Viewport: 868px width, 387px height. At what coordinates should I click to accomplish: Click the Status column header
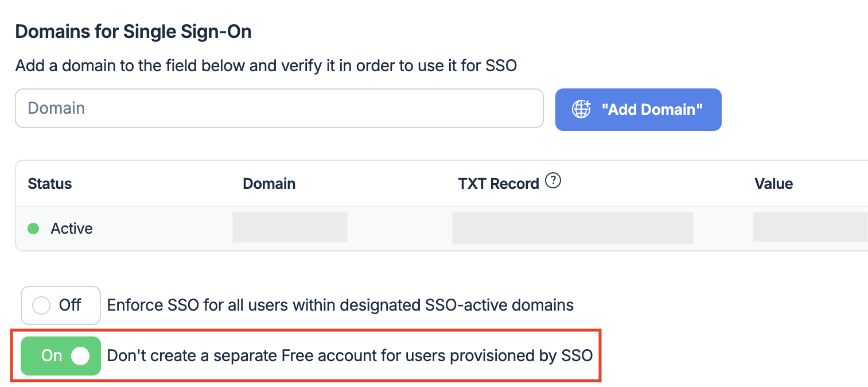tap(49, 183)
